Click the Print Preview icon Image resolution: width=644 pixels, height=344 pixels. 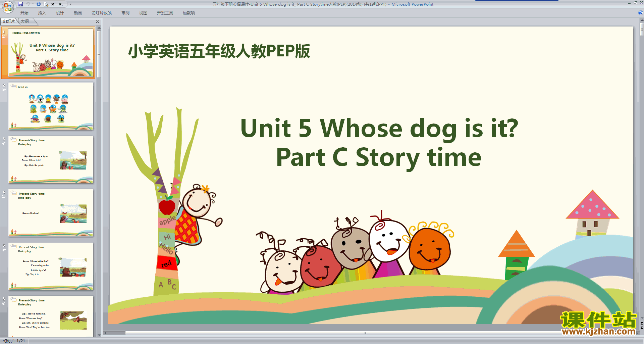coord(46,4)
